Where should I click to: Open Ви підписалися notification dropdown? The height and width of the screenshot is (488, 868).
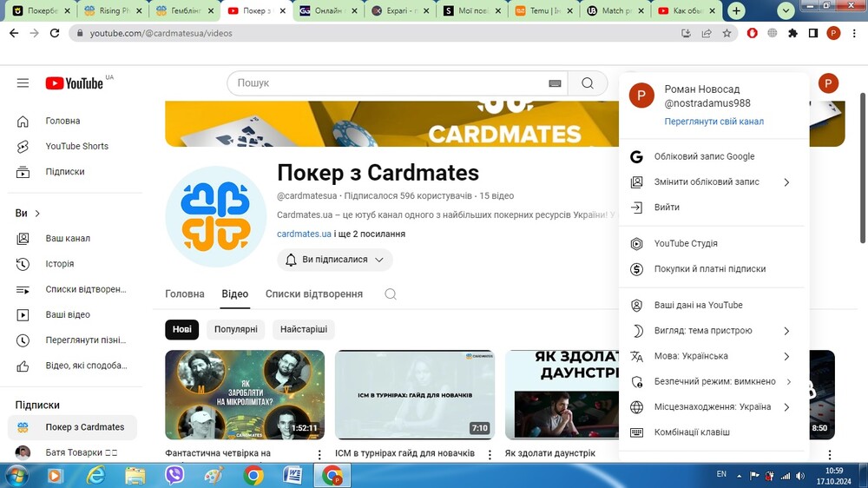tap(335, 260)
